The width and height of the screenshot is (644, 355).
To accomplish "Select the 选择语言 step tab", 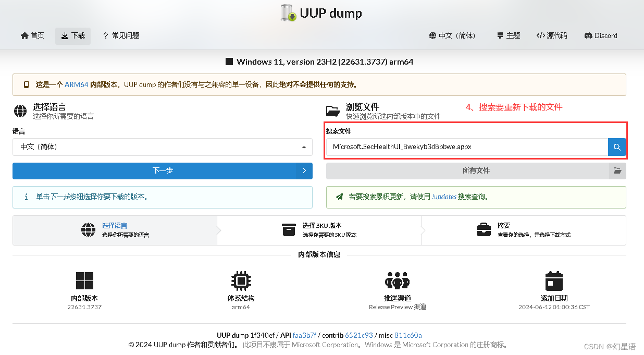I will pos(115,230).
